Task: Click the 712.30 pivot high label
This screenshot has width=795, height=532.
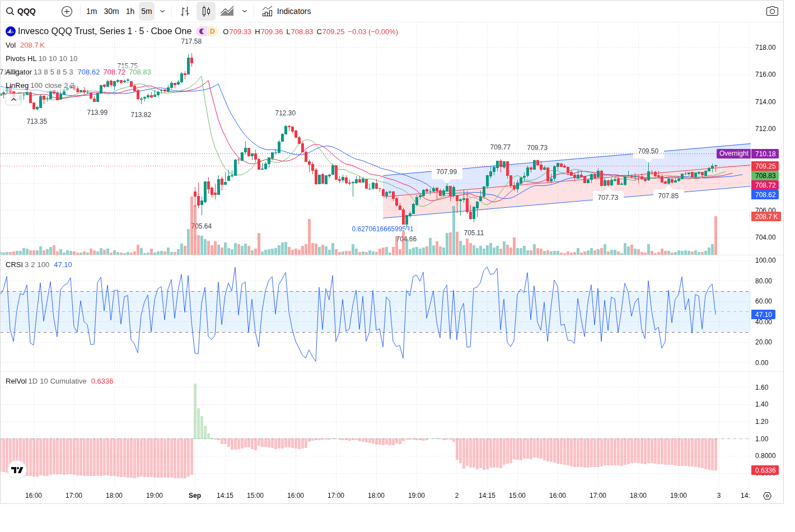Action: pos(286,113)
